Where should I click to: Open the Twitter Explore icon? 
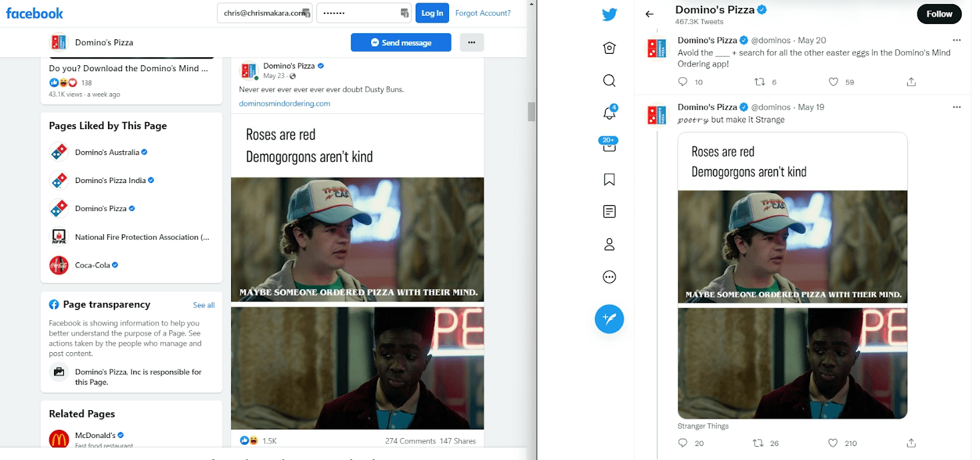609,48
